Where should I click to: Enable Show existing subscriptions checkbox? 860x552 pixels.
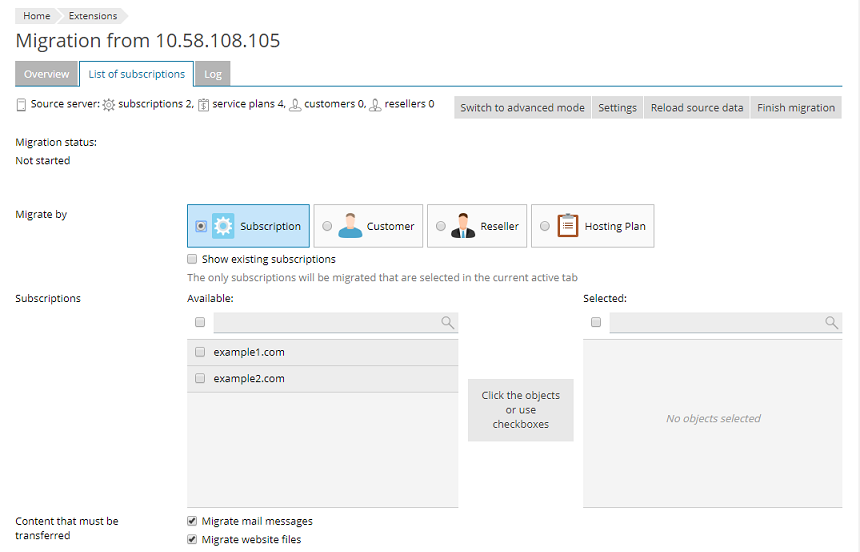point(193,259)
